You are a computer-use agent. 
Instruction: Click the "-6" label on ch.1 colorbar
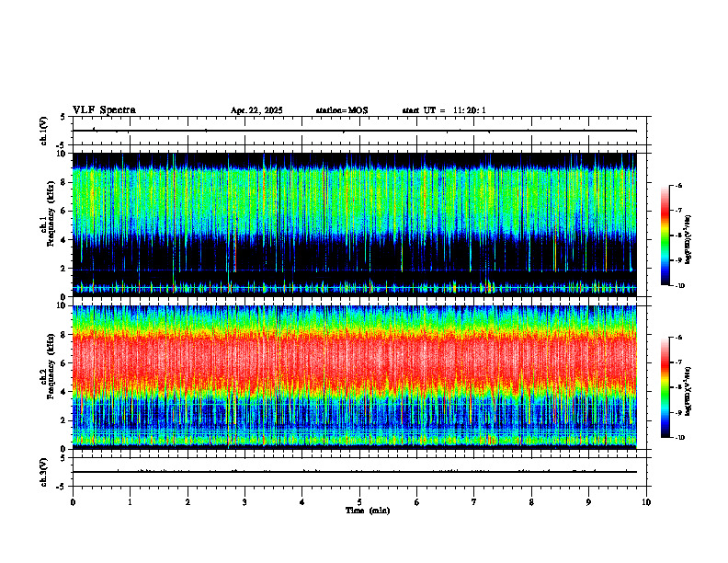point(678,186)
